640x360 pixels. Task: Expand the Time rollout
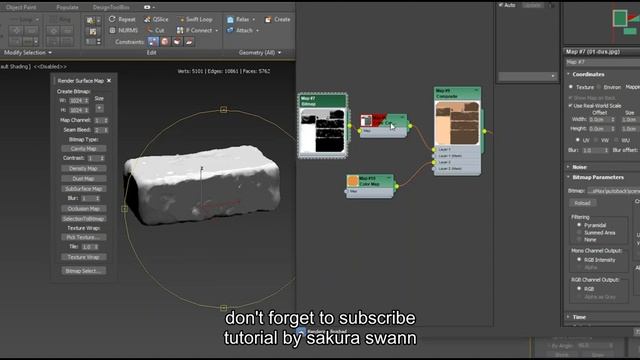tap(569, 317)
